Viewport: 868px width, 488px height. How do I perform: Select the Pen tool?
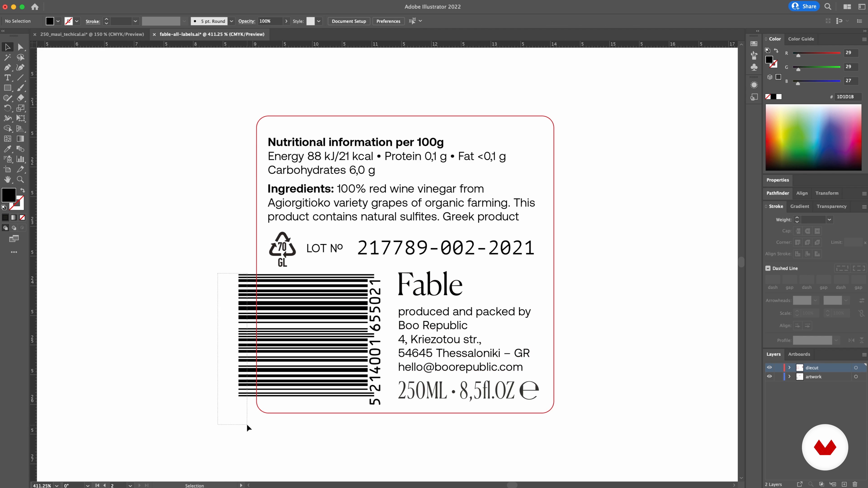(7, 67)
